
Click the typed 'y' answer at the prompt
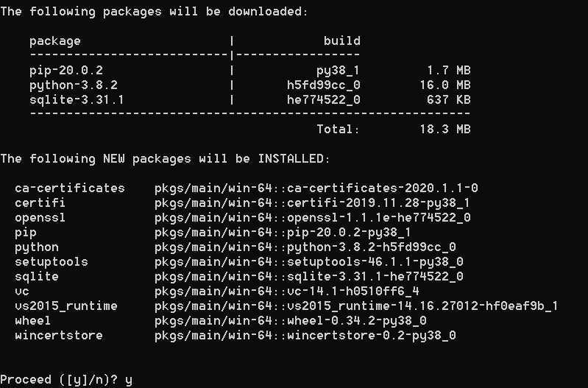[129, 381]
